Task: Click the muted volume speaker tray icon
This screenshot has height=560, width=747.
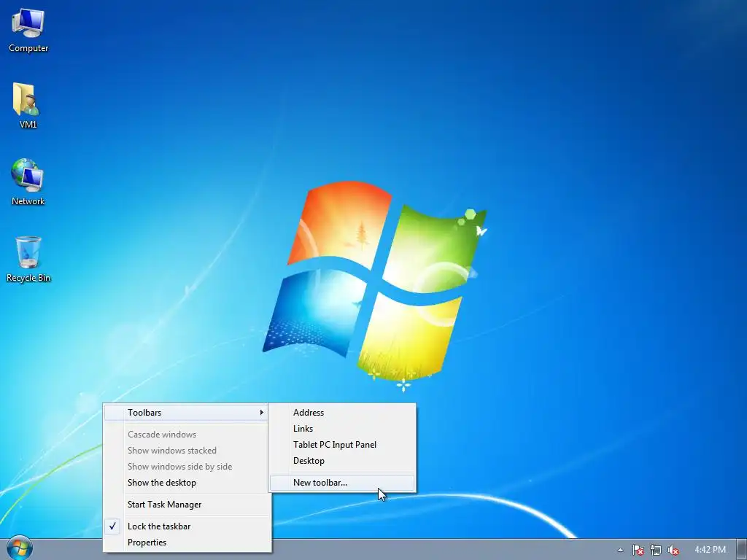Action: click(x=673, y=550)
